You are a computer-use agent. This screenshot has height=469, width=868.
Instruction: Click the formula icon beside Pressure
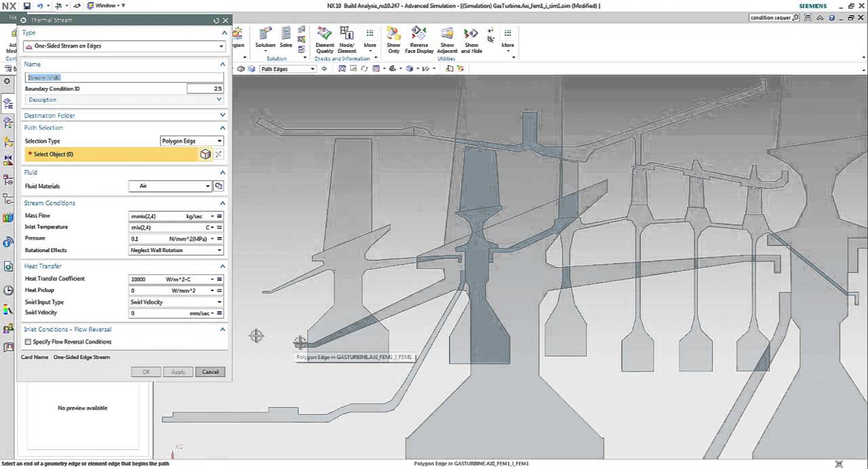(x=220, y=239)
